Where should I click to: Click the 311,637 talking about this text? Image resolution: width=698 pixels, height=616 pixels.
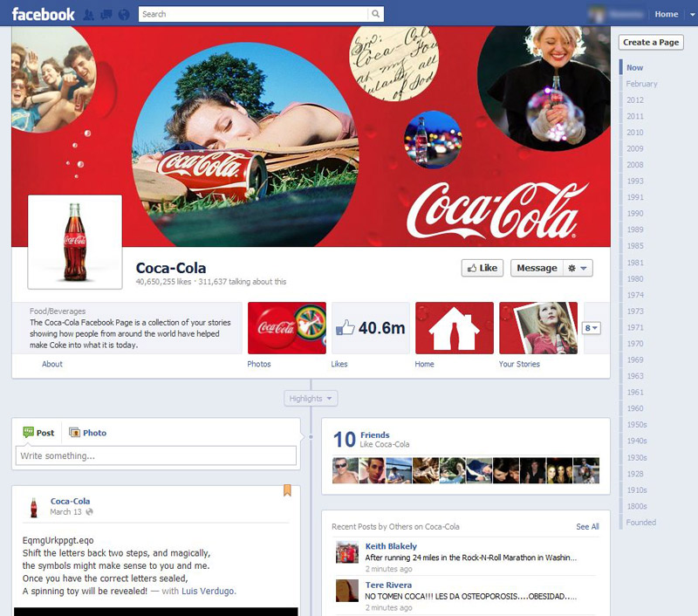(243, 282)
